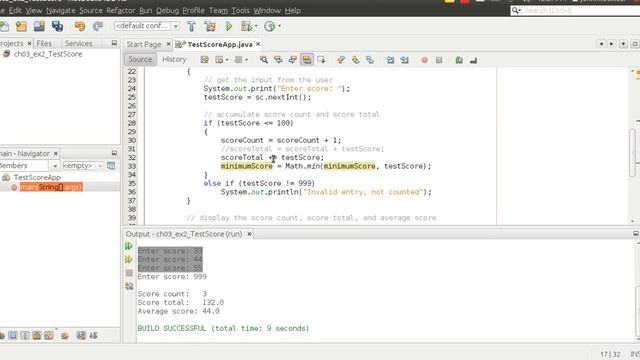Open the Debug menu
The width and height of the screenshot is (640, 360).
point(167,10)
